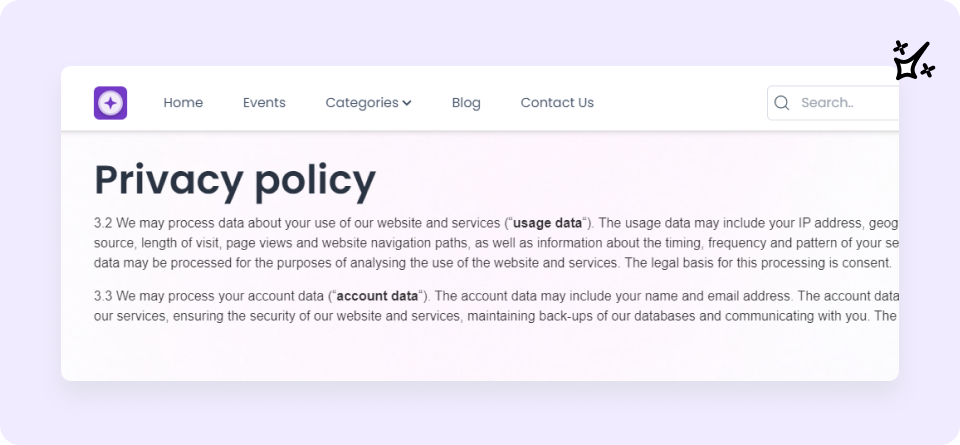Image resolution: width=960 pixels, height=445 pixels.
Task: Go to the Home page
Action: pyautogui.click(x=183, y=103)
